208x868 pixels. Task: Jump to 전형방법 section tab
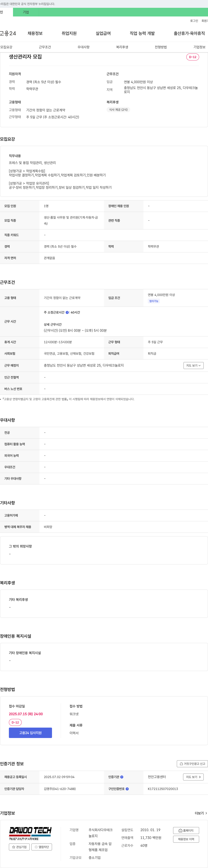pyautogui.click(x=161, y=47)
